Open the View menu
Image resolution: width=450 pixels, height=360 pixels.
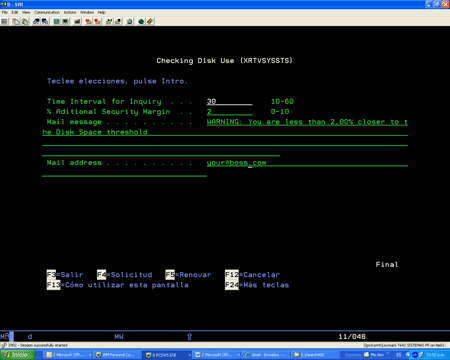(26, 12)
